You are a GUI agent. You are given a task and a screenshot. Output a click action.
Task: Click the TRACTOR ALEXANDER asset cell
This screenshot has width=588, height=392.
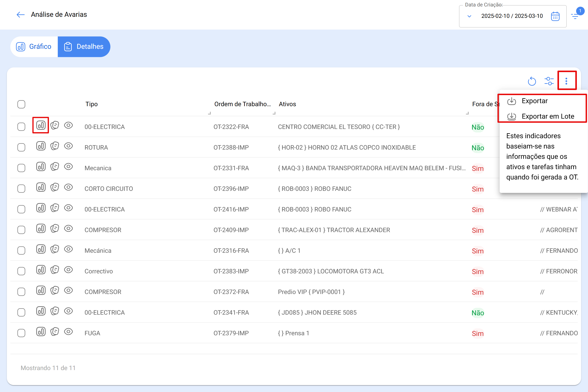pos(334,230)
